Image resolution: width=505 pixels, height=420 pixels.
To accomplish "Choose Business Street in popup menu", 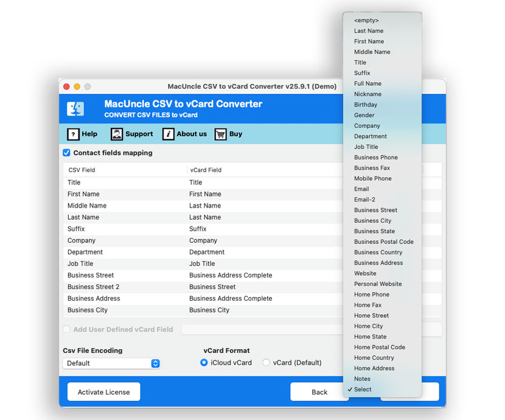I will pos(382,210).
